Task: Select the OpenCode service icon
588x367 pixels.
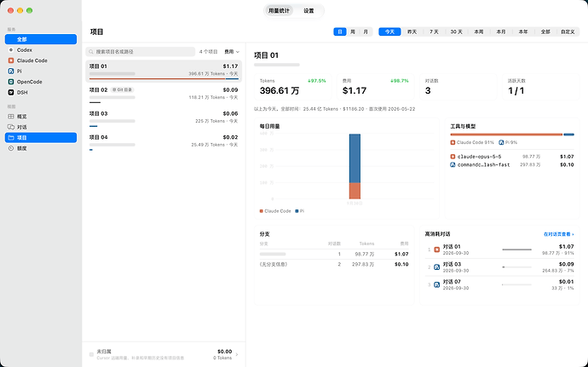Action: [11, 82]
